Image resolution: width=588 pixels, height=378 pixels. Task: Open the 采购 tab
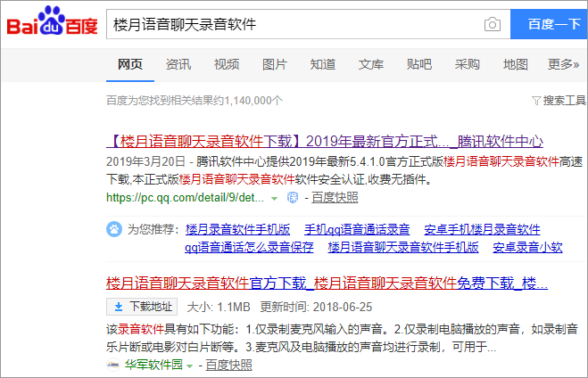[x=468, y=64]
